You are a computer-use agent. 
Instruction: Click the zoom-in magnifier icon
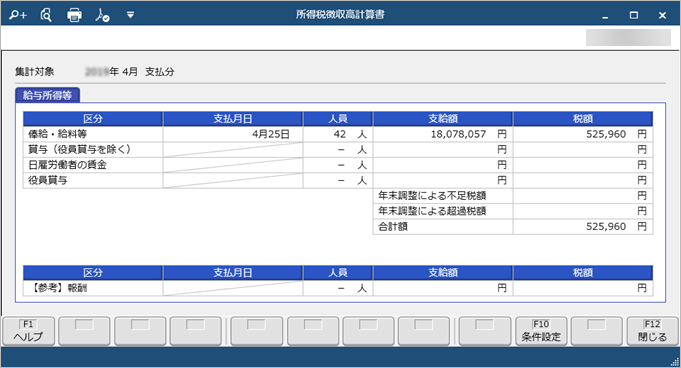point(18,15)
